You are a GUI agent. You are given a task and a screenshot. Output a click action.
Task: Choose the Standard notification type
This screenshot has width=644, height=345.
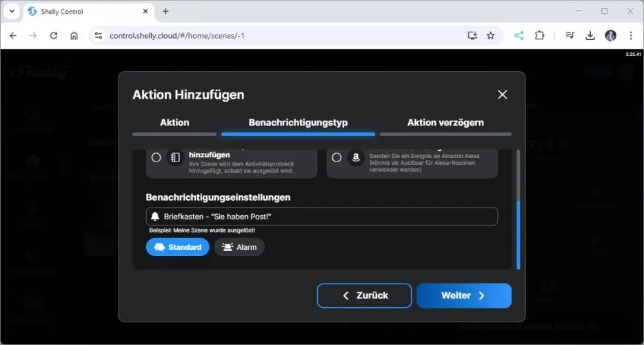coord(178,247)
